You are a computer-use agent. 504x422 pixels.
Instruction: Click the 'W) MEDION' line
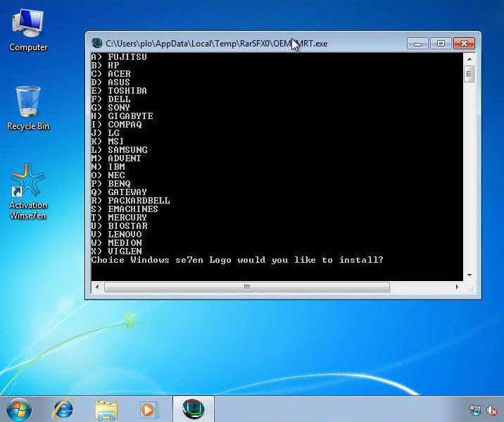pyautogui.click(x=116, y=243)
